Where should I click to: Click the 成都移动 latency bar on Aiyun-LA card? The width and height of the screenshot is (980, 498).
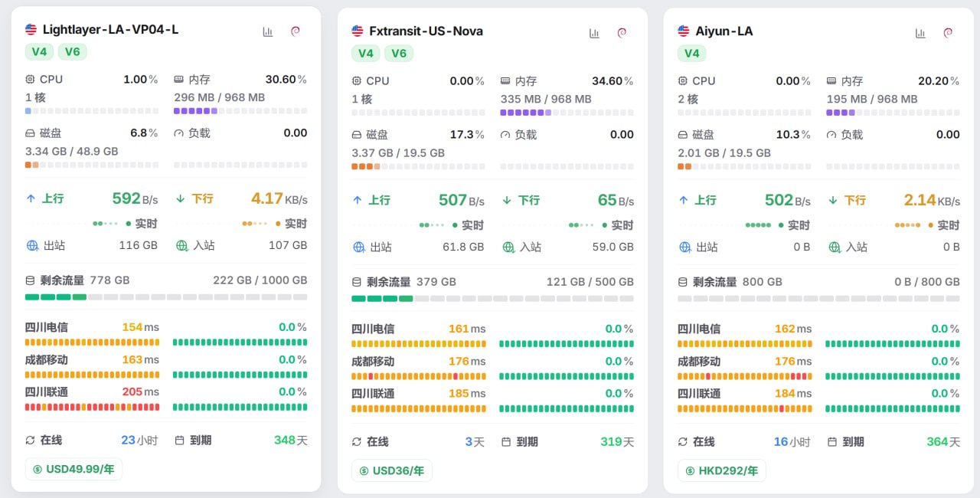744,376
